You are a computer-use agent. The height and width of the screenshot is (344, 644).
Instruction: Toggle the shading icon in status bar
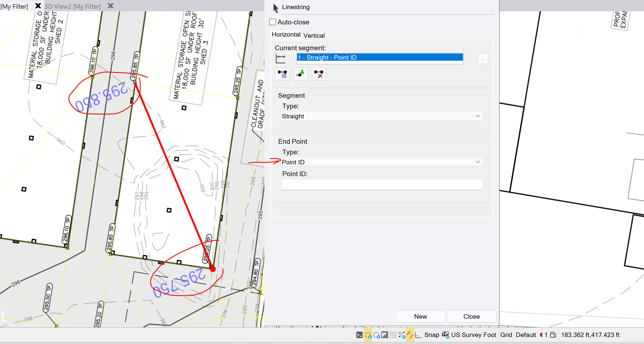[x=385, y=335]
